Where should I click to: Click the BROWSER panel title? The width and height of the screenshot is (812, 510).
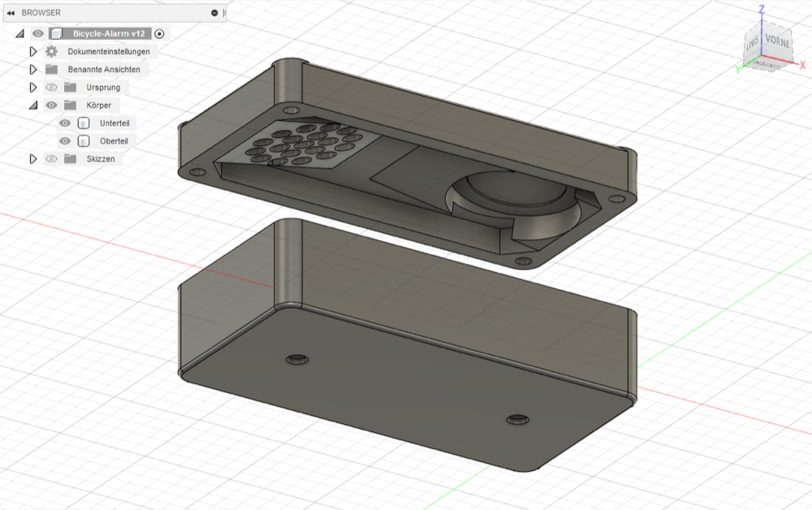[x=41, y=13]
